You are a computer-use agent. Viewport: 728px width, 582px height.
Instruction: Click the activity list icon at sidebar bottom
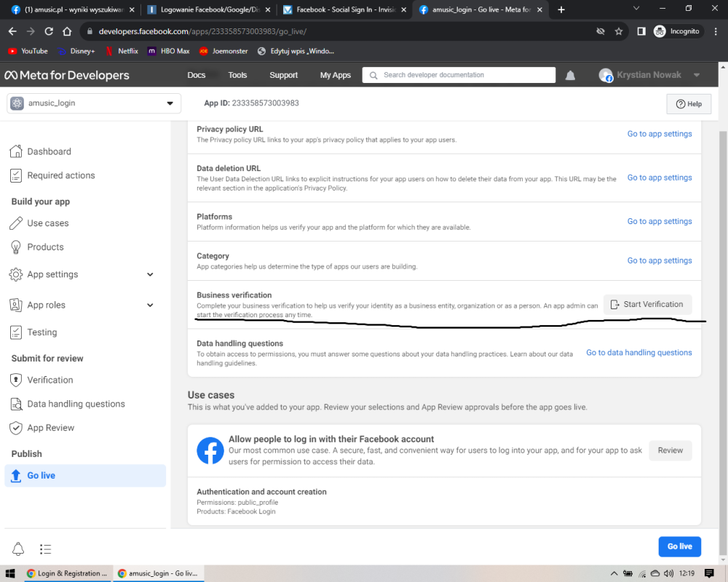(x=45, y=549)
